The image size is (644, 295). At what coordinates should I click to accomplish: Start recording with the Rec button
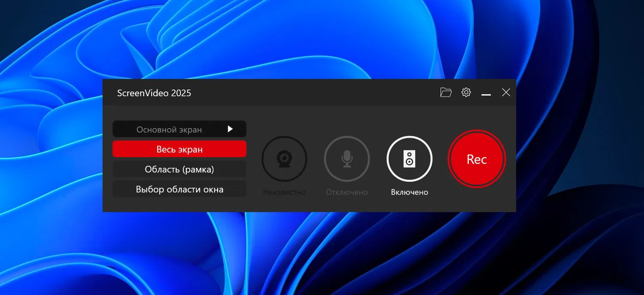pyautogui.click(x=477, y=159)
